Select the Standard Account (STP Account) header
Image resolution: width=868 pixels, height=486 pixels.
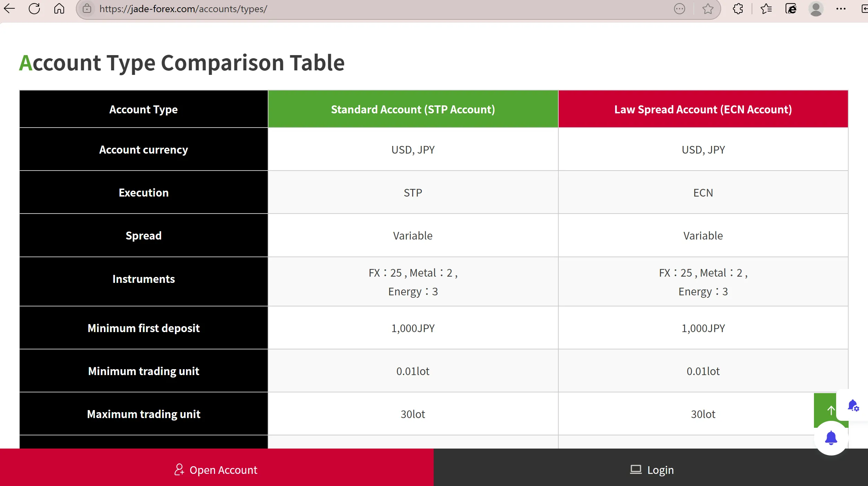(x=413, y=109)
